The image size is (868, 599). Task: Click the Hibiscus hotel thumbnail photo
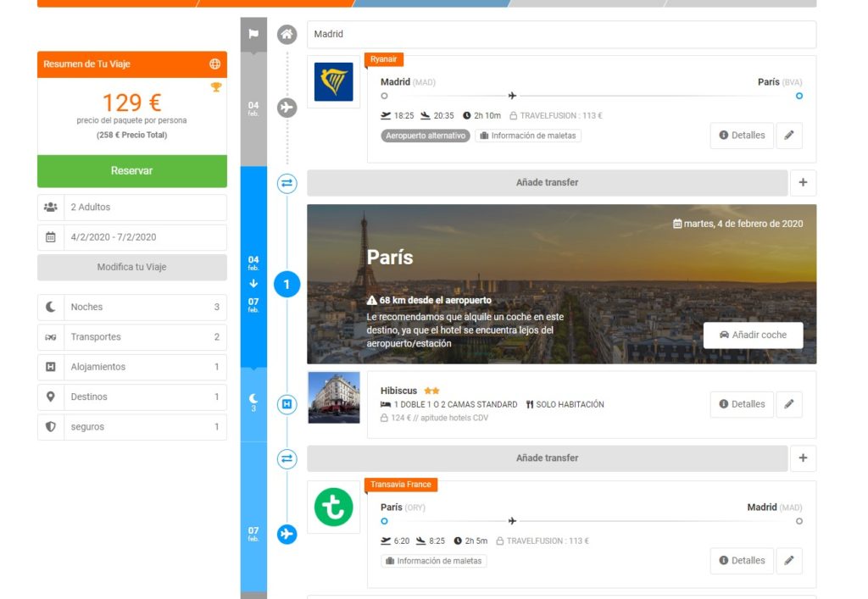click(x=333, y=397)
